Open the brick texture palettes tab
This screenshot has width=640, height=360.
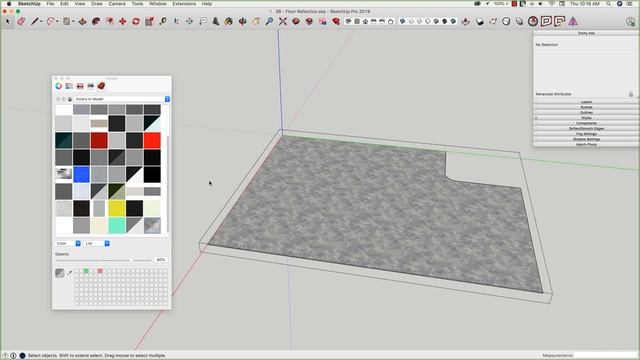(x=101, y=86)
